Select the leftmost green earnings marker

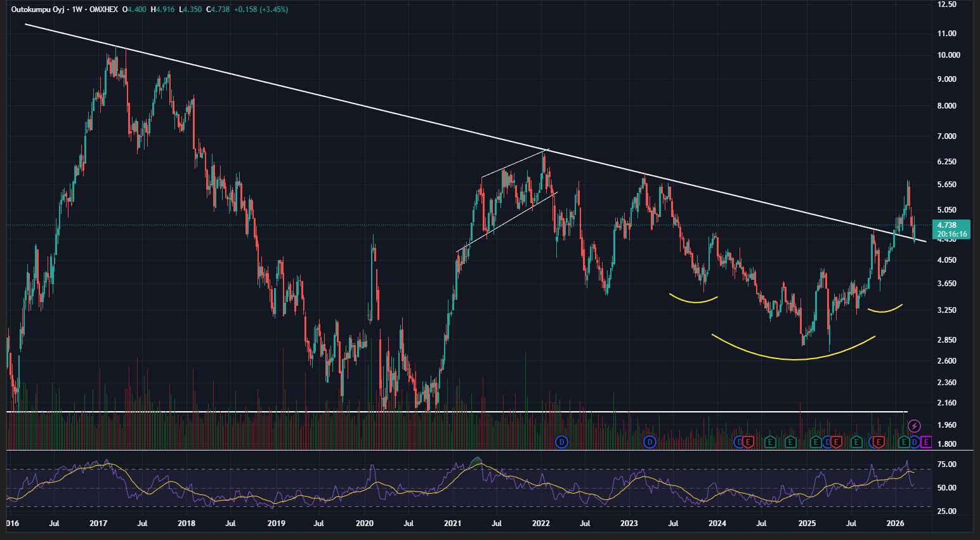point(770,442)
